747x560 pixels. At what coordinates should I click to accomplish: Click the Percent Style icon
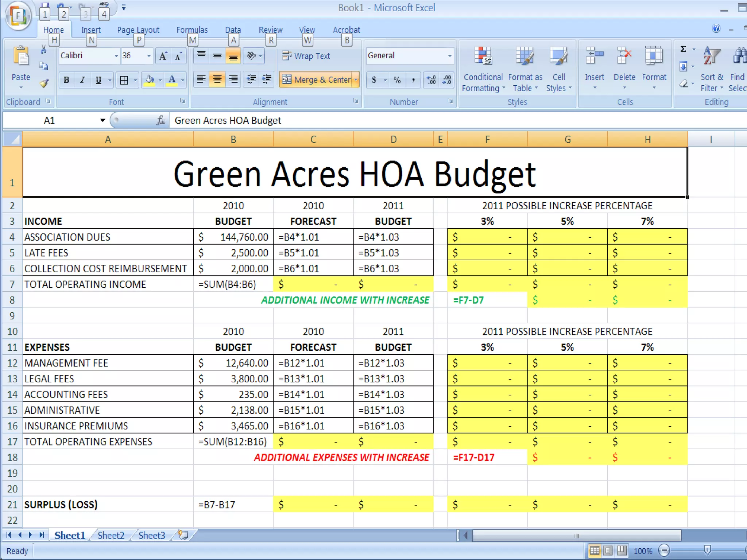coord(397,80)
